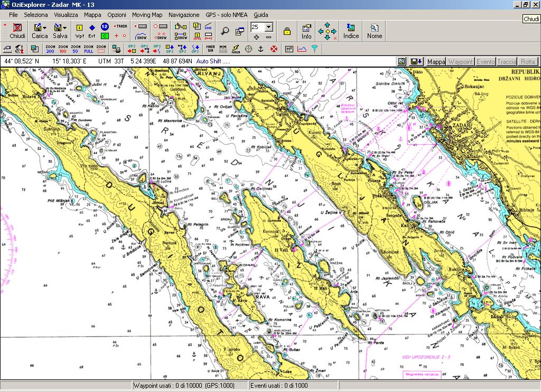Click the red circles SHOW toggle icon
Viewport: 541px width, 392px height.
click(x=161, y=35)
